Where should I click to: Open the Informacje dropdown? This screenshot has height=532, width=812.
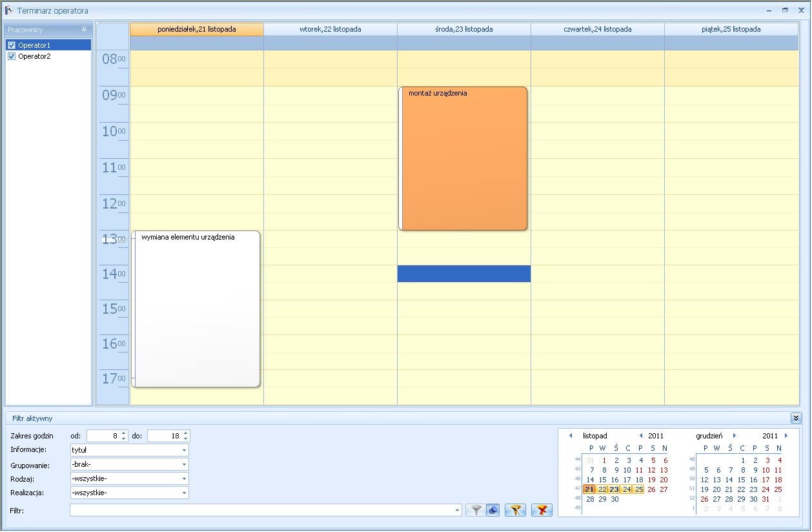point(184,450)
